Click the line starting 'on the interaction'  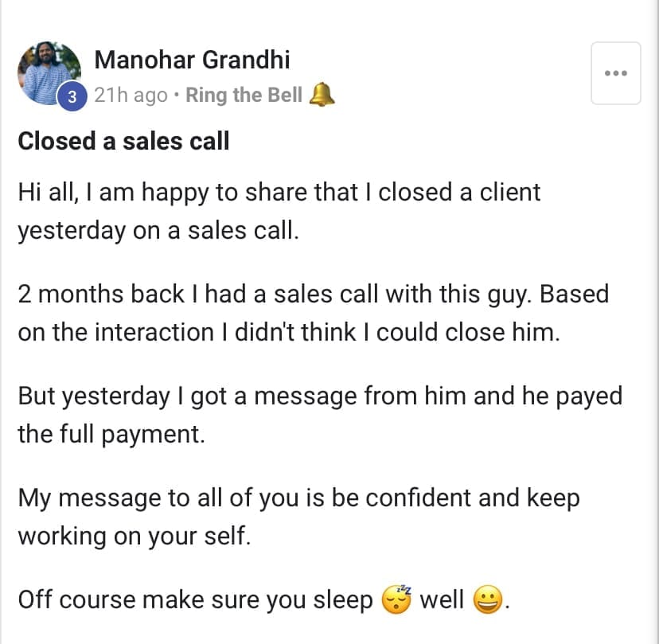tap(289, 332)
